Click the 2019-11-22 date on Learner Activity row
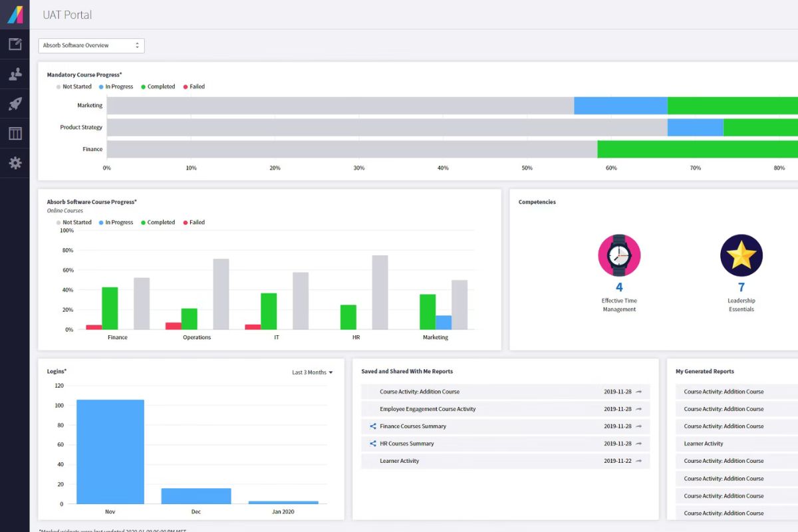 coord(616,461)
